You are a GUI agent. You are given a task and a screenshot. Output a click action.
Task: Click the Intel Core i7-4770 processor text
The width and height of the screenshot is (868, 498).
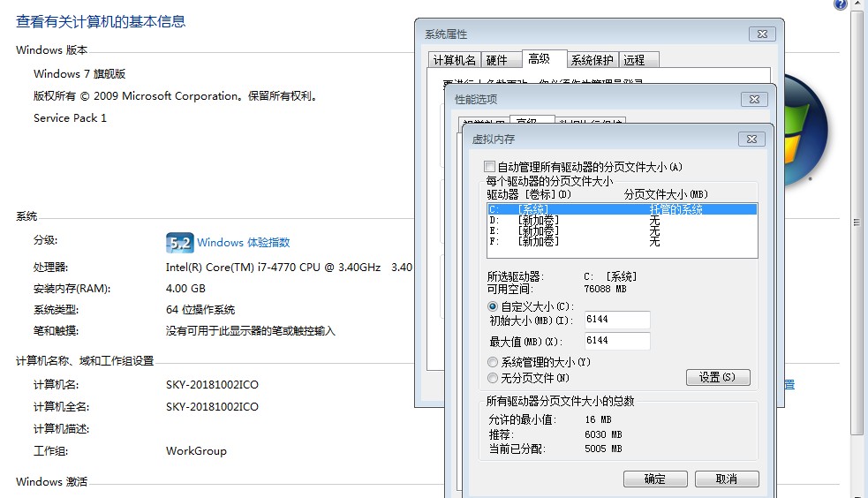pyautogui.click(x=289, y=268)
